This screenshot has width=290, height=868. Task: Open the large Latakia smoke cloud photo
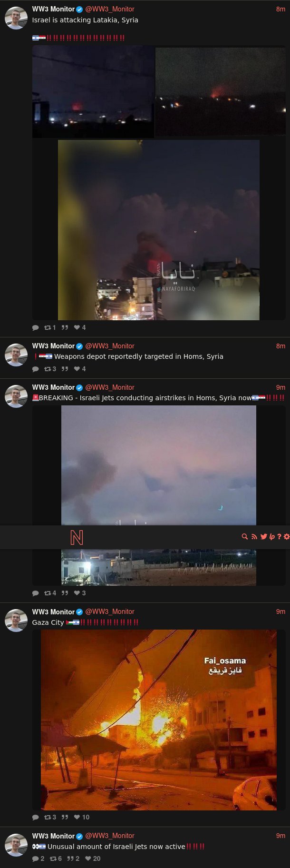pyautogui.click(x=159, y=230)
